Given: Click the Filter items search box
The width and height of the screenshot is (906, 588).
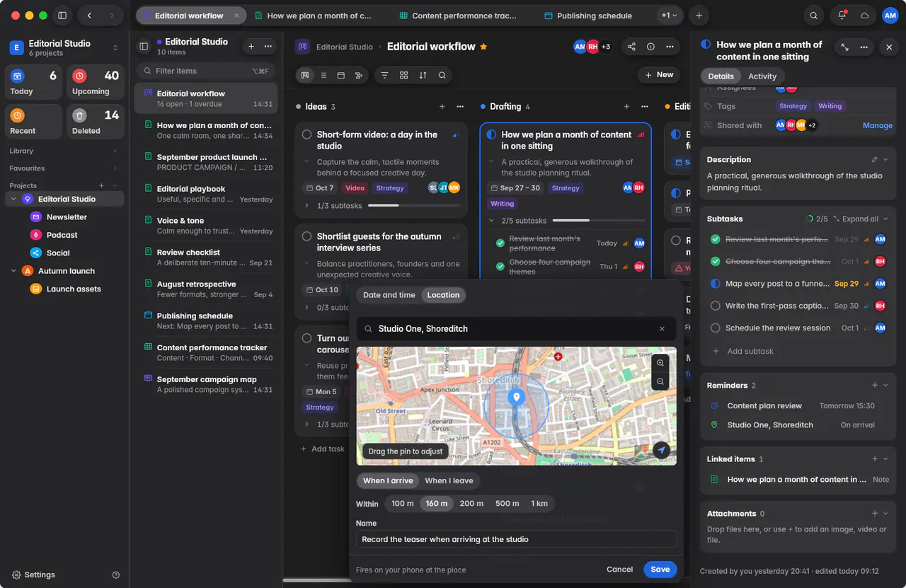Looking at the screenshot, I should coord(205,71).
